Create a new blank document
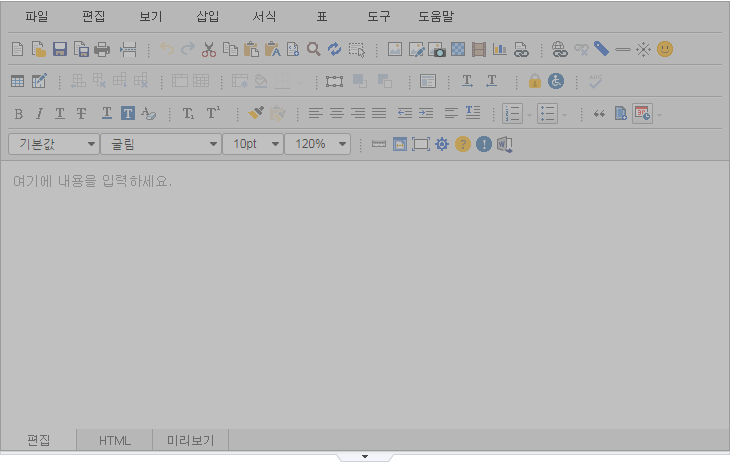The height and width of the screenshot is (462, 730). point(17,49)
